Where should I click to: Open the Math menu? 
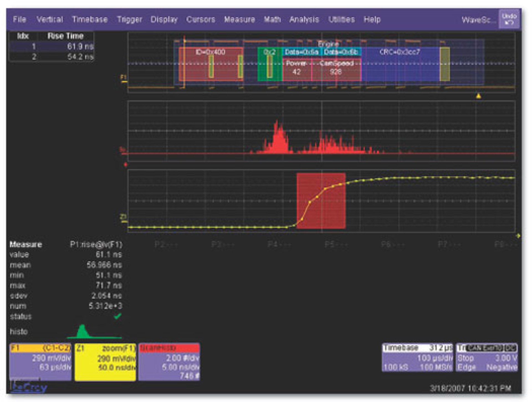click(272, 19)
